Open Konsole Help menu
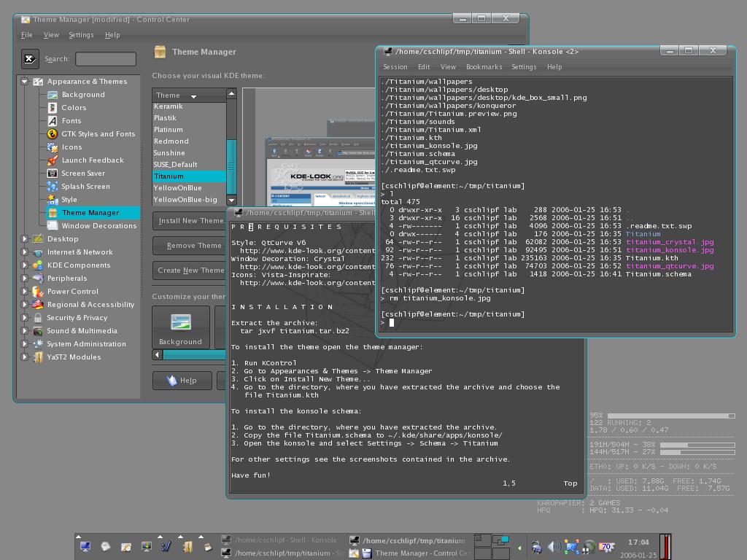 [554, 67]
